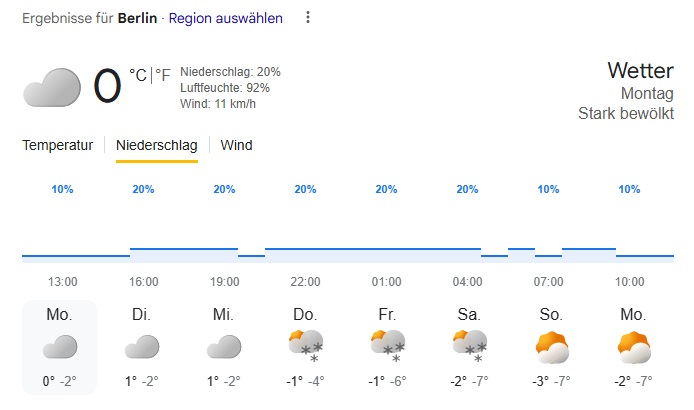This screenshot has width=694, height=410.
Task: Show the Wind tab
Action: [236, 145]
